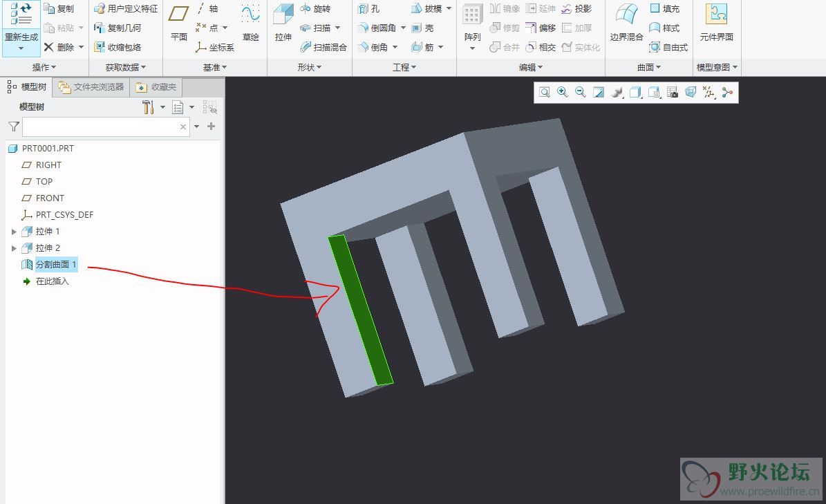The height and width of the screenshot is (504, 826).
Task: Start the Sketch (草绘) tool
Action: point(251,23)
